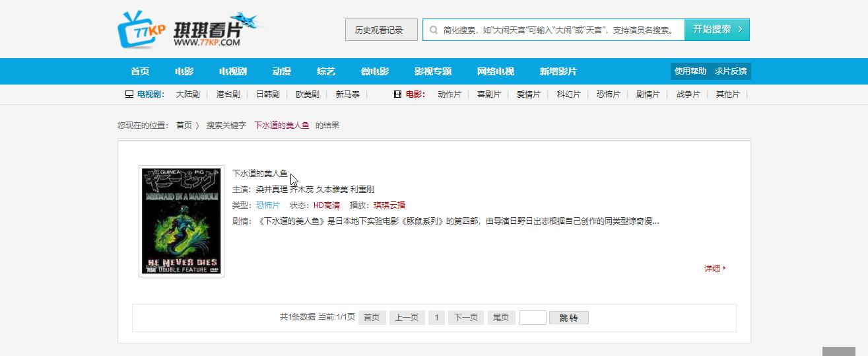Focus the movie search input field

point(553,30)
